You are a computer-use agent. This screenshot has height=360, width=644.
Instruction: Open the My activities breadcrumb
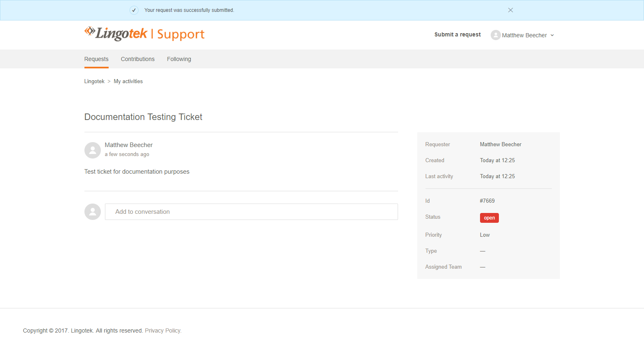128,82
